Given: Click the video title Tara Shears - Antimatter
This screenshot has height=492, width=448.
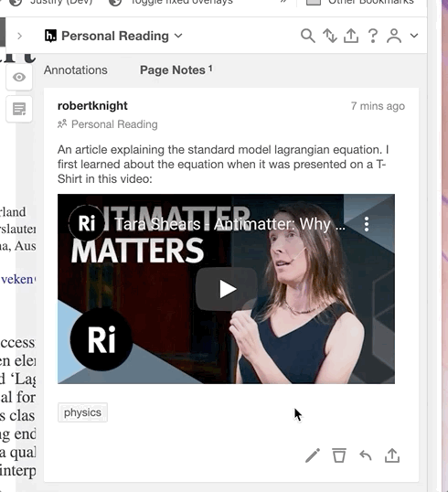Looking at the screenshot, I should 229,224.
